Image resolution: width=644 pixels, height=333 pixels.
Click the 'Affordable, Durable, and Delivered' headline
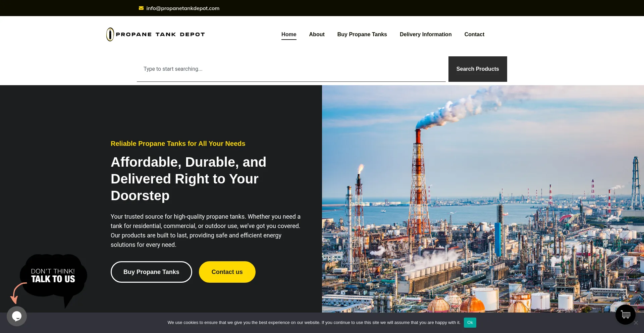189,179
